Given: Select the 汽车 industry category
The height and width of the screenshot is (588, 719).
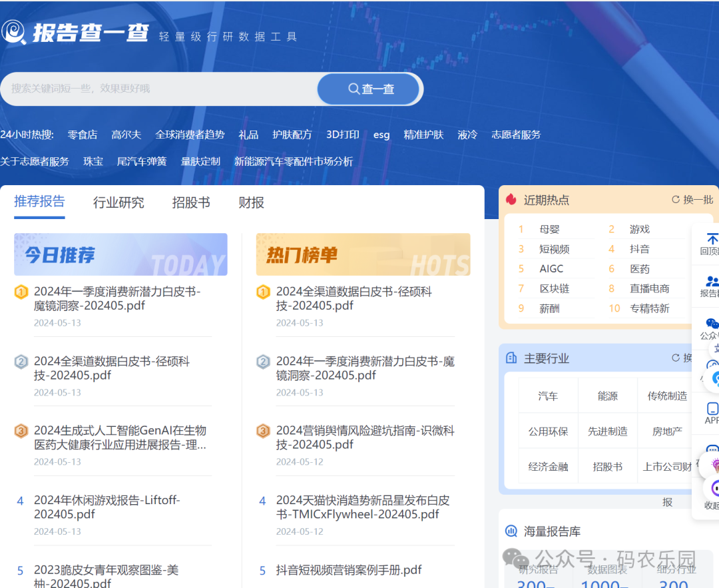Looking at the screenshot, I should point(548,395).
